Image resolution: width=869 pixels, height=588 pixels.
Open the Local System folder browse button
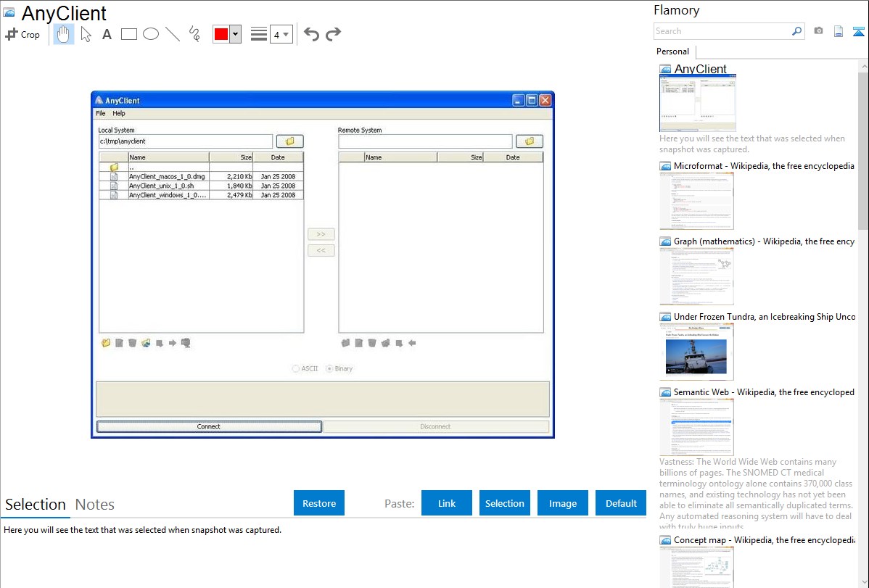click(x=290, y=141)
